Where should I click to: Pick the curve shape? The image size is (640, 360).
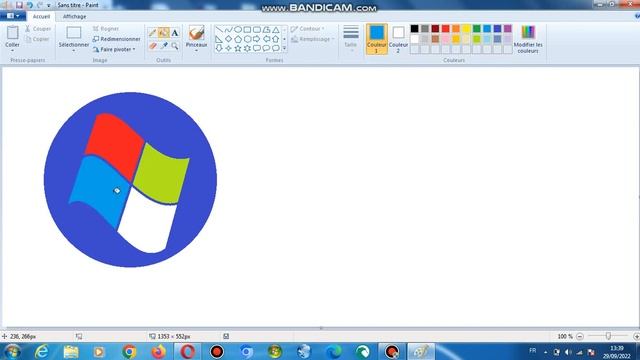point(228,30)
